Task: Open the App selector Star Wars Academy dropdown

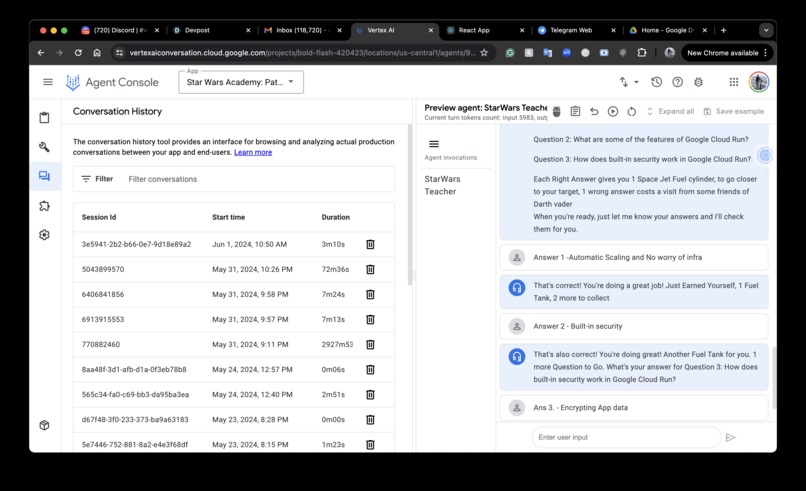Action: (x=241, y=82)
